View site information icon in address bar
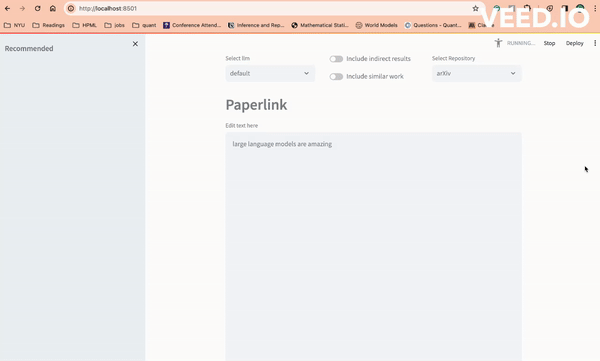The height and width of the screenshot is (361, 600). 71,8
